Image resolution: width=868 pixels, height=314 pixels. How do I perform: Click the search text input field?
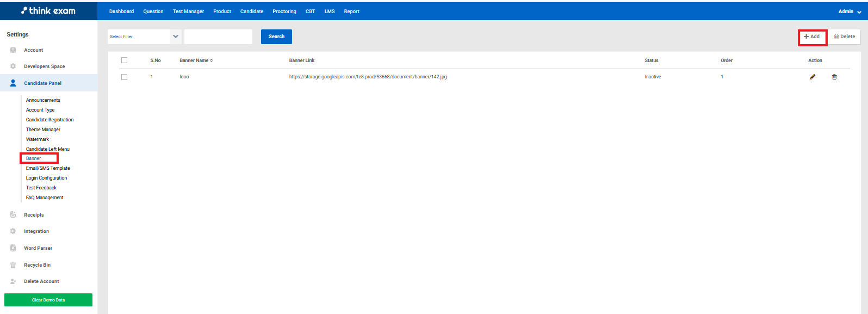[x=218, y=36]
